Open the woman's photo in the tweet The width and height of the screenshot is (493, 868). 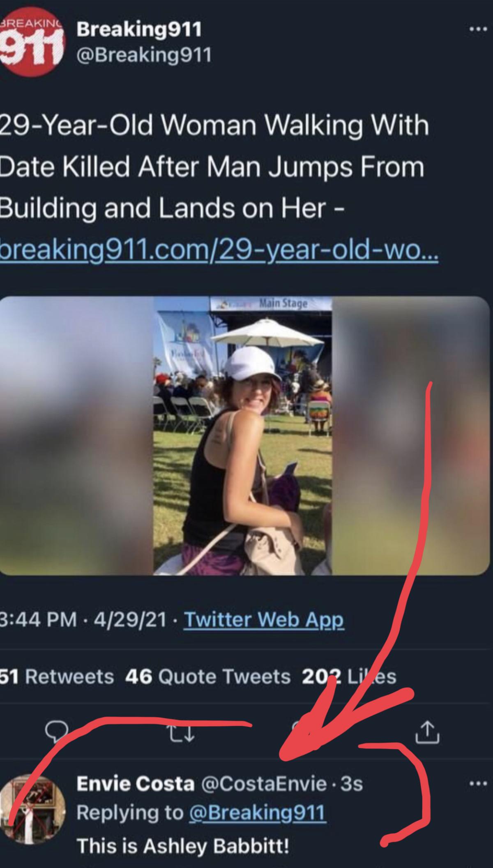coord(243,435)
